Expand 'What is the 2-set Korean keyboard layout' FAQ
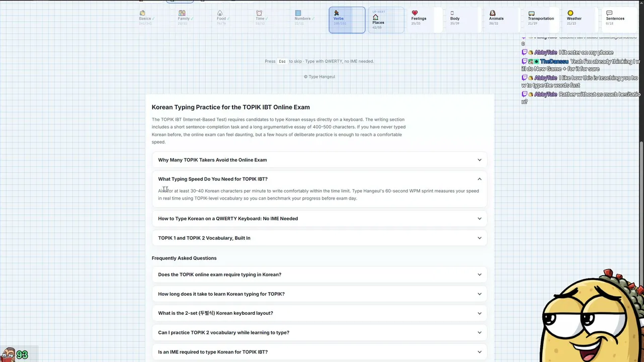Viewport: 644px width, 362px height. (319, 313)
